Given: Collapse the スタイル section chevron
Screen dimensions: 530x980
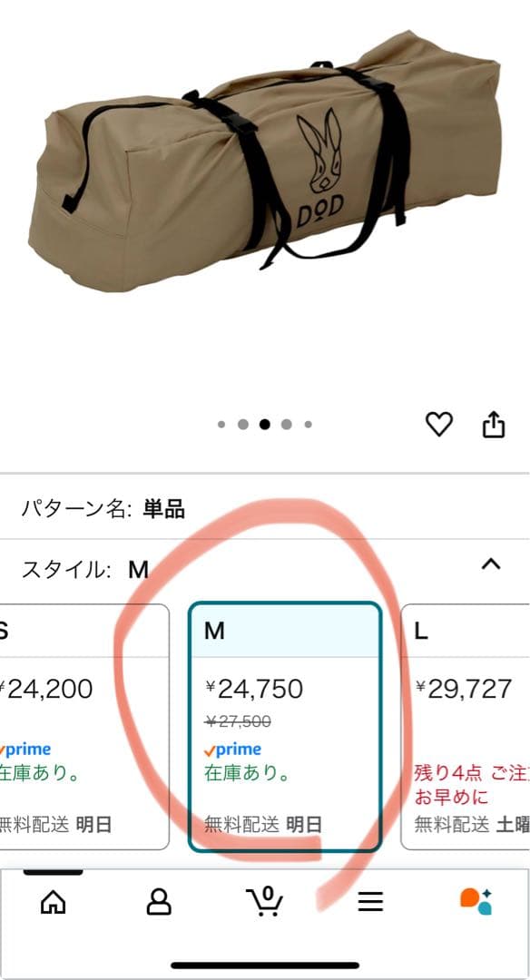Looking at the screenshot, I should click(x=491, y=565).
